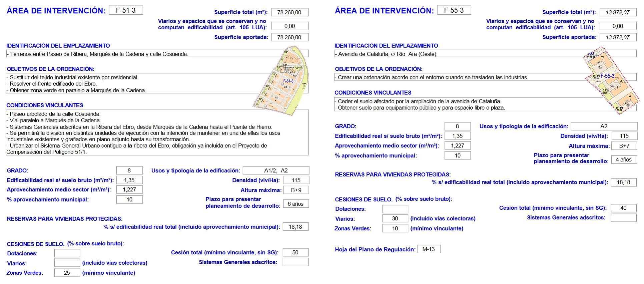Screen dimensions: 644x284
Task: Click the 6 años plazo field
Action: pyautogui.click(x=295, y=204)
